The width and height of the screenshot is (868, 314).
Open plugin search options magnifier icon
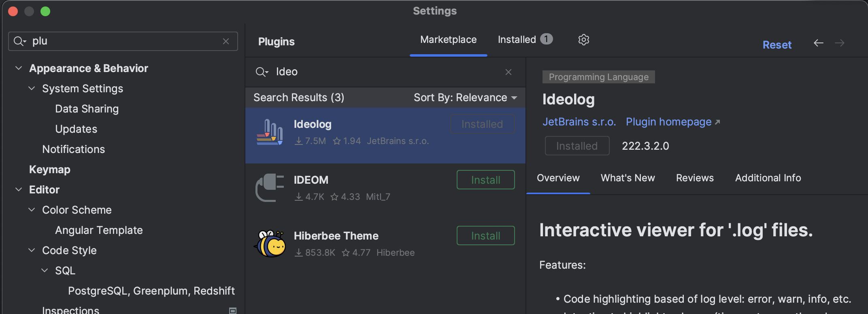[262, 72]
